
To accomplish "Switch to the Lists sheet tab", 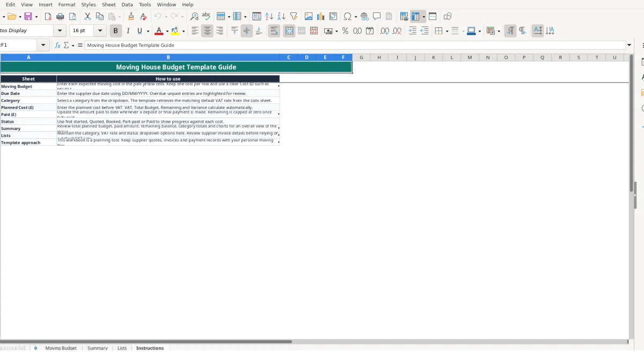I will point(122,348).
